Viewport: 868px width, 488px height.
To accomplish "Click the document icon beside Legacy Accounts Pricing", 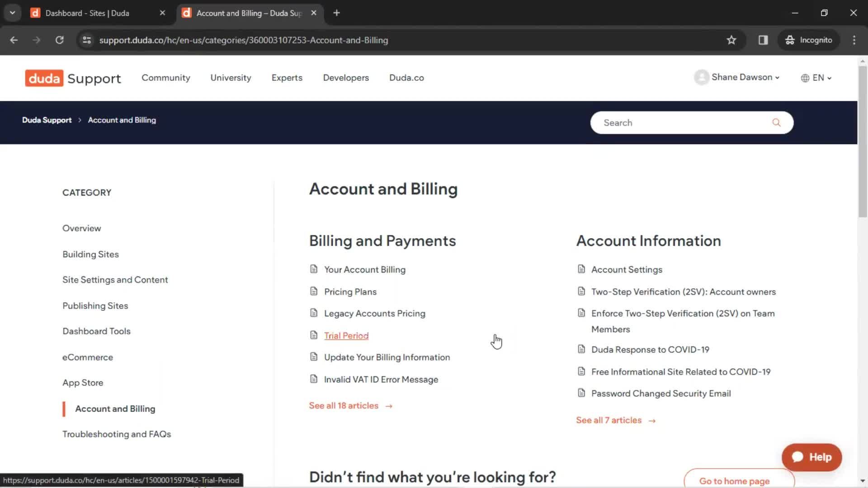I will point(314,313).
